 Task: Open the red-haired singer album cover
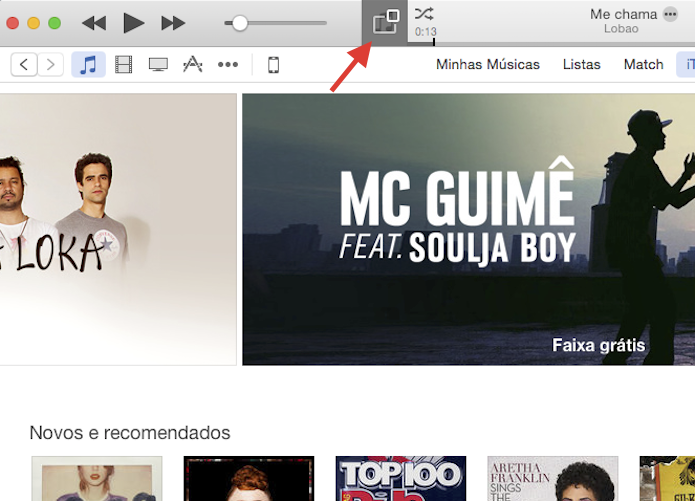(249, 478)
